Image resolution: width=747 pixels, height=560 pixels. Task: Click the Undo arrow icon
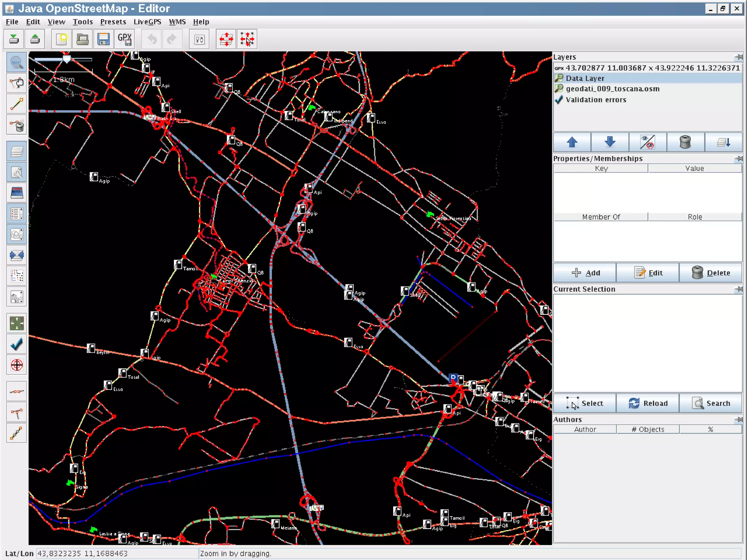pyautogui.click(x=152, y=39)
